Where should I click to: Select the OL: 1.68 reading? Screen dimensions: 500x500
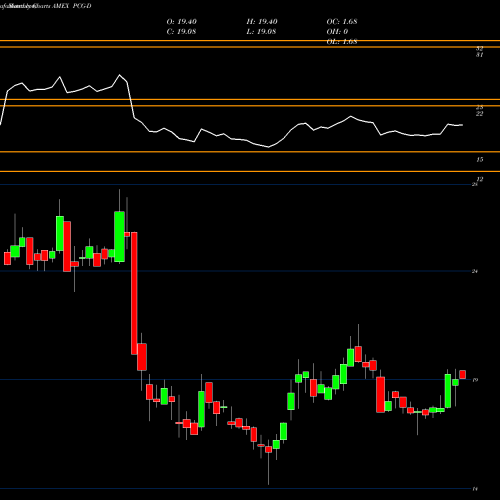tap(342, 42)
